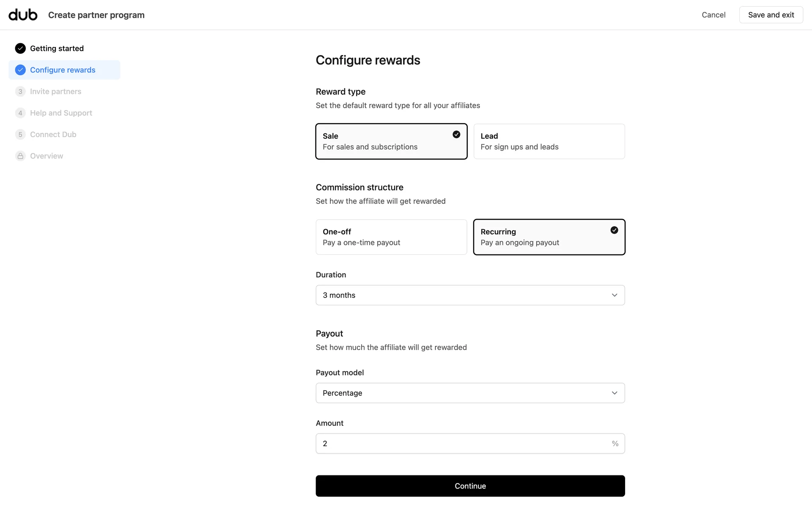Click the step 3 number badge
The image size is (812, 508).
tap(20, 91)
